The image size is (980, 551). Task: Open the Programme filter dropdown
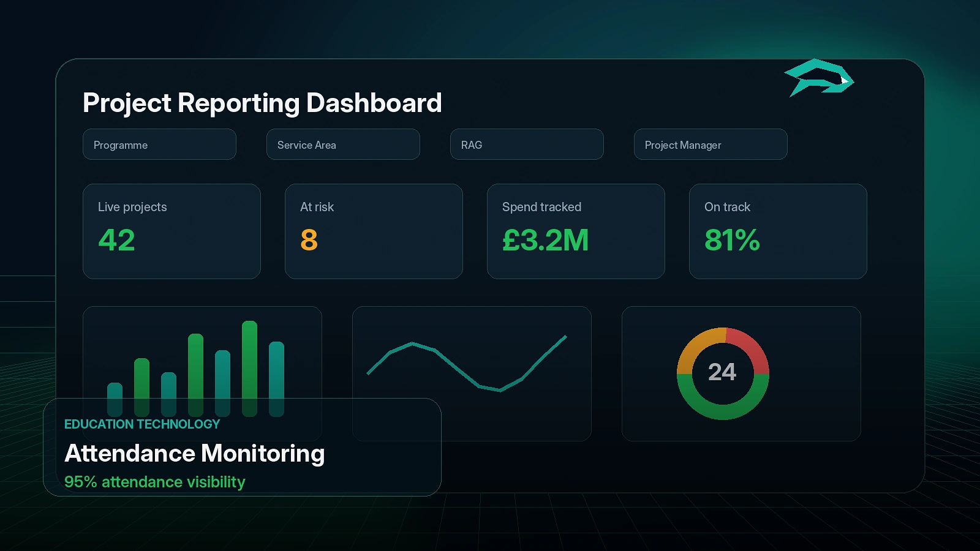coord(159,144)
